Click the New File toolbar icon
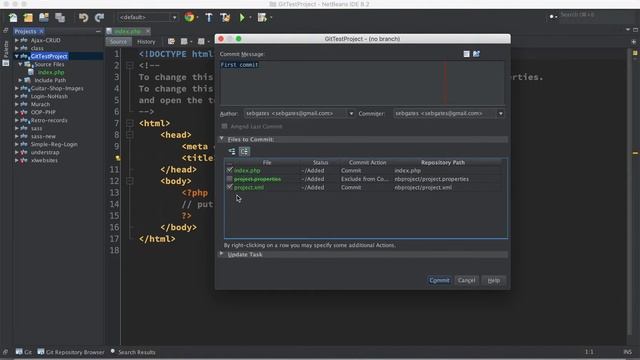The height and width of the screenshot is (360, 640). tap(13, 18)
